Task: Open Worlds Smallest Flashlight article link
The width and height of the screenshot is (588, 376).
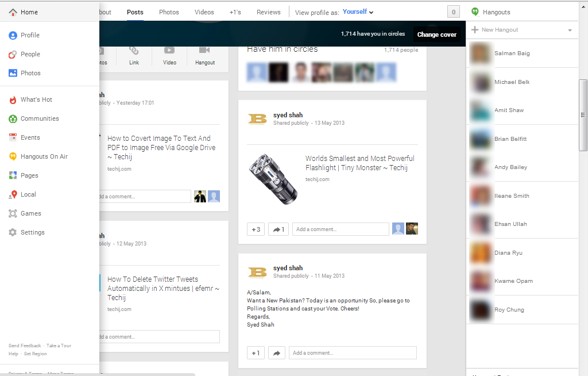Action: tap(359, 163)
